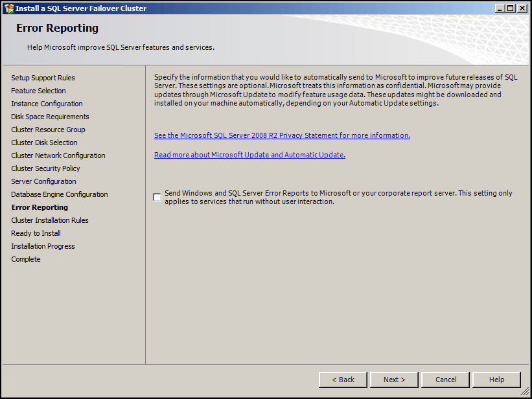Select the Disk Space Requirements step
Screen dimensions: 532x399
50,117
